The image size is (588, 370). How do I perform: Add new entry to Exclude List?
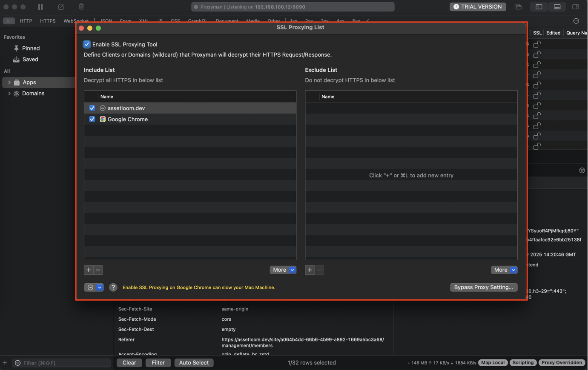tap(310, 270)
